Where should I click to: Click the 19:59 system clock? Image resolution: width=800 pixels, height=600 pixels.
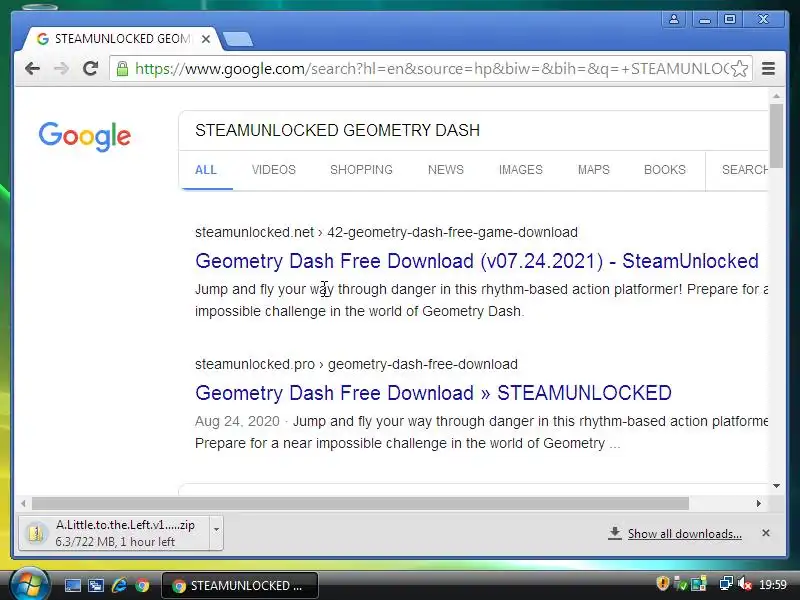[x=772, y=584]
